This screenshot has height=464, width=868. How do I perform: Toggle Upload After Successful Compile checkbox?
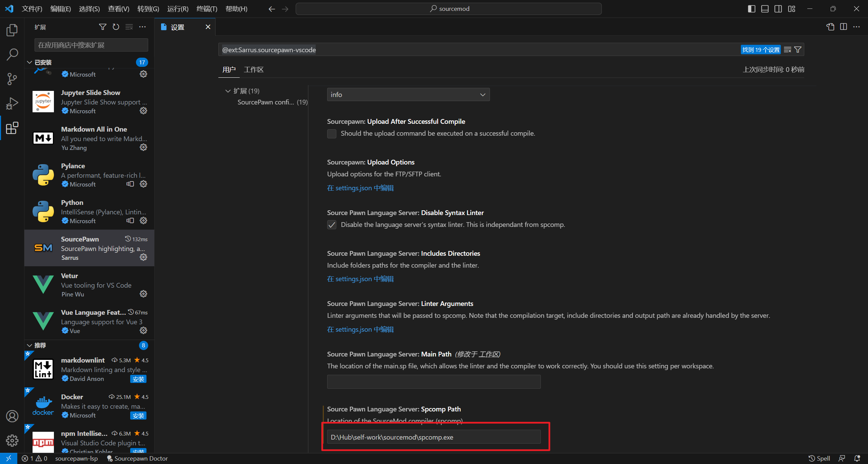click(x=332, y=133)
